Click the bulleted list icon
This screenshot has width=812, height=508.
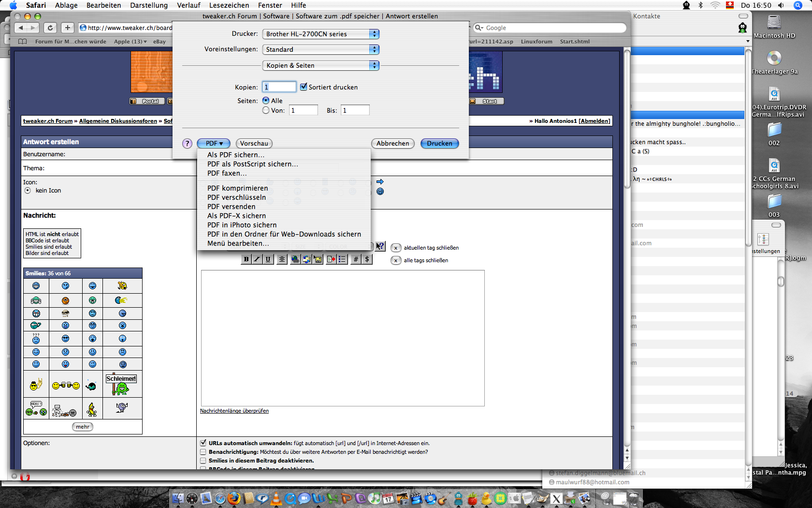click(x=342, y=259)
